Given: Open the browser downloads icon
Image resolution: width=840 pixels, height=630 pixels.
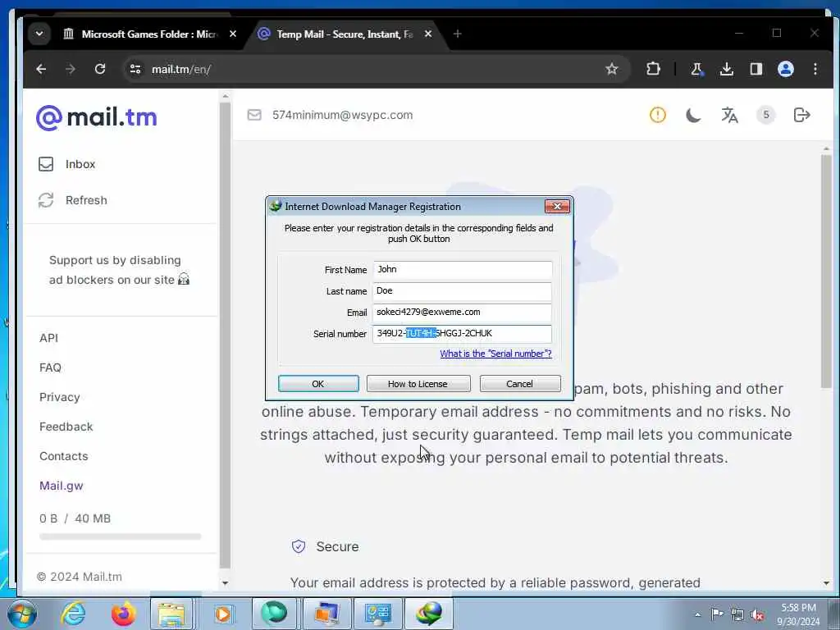Looking at the screenshot, I should tap(727, 69).
